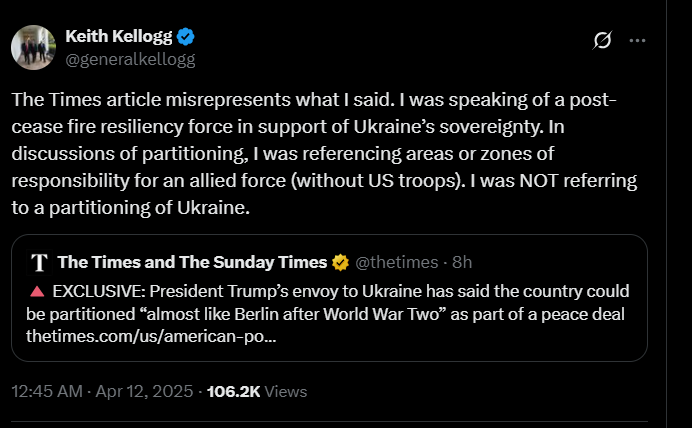Image resolution: width=692 pixels, height=428 pixels.
Task: Click The Times logo avatar
Action: click(x=39, y=263)
